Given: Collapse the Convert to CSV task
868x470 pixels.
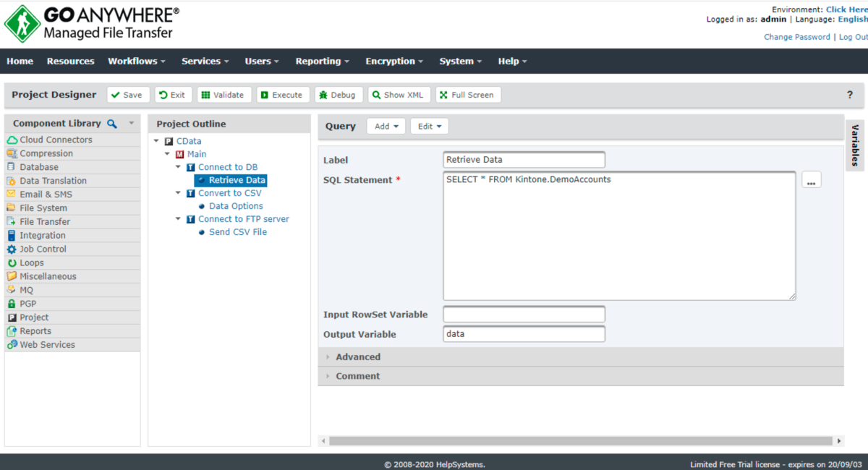Looking at the screenshot, I should click(179, 193).
